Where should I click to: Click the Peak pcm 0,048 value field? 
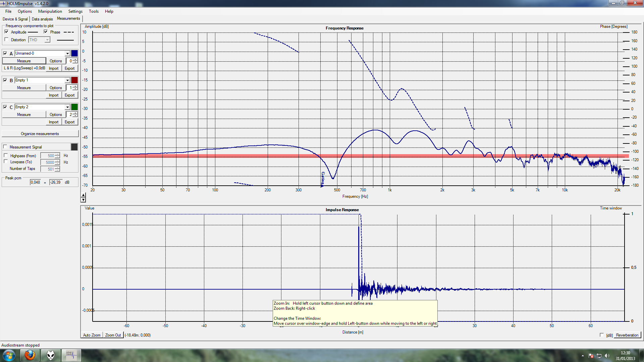[x=35, y=182]
